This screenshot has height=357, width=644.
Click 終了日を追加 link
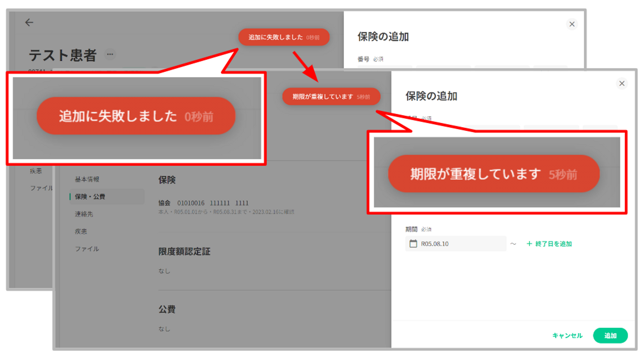[x=549, y=244]
